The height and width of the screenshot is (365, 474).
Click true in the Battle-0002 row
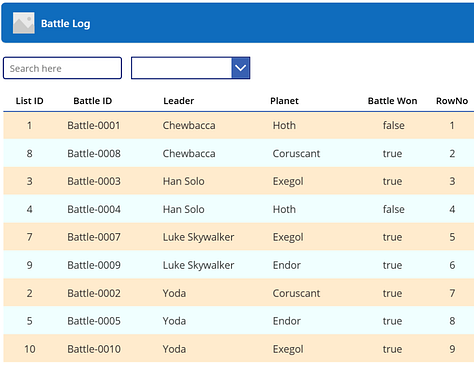392,293
